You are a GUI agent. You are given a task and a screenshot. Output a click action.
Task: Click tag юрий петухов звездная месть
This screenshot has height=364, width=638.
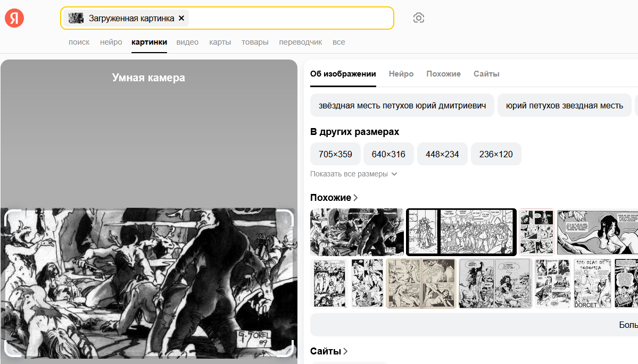click(x=565, y=106)
